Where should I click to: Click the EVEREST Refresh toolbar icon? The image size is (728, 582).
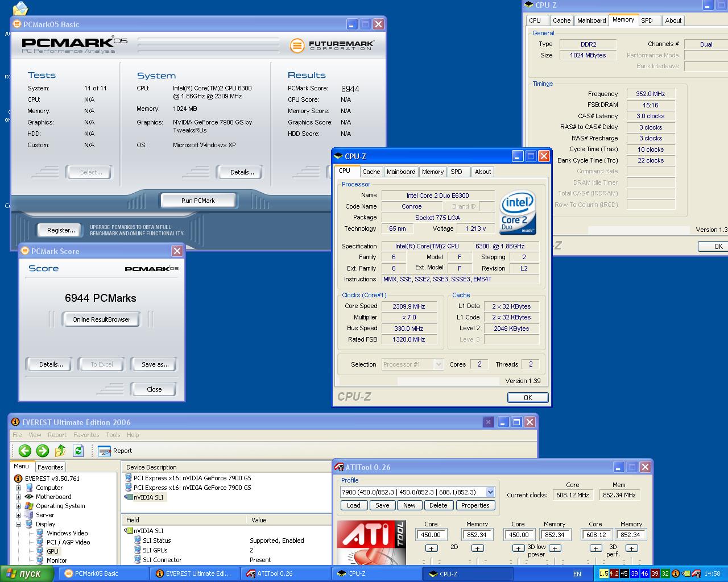point(78,451)
